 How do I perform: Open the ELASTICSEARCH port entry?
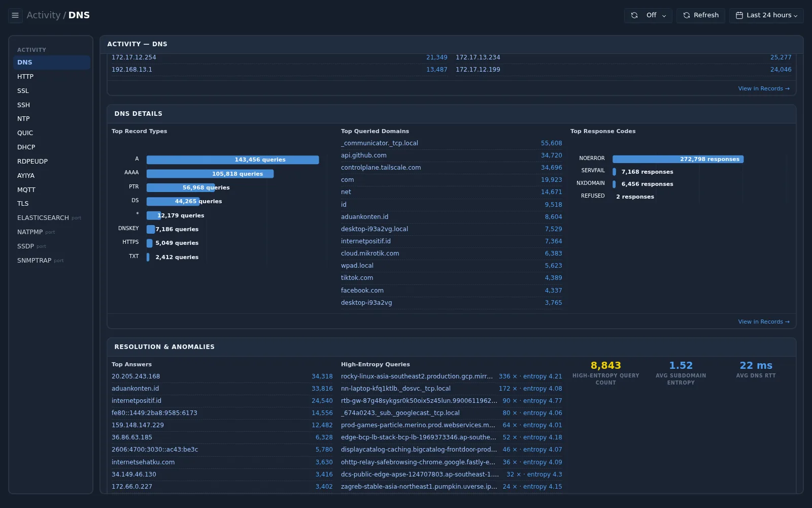pos(52,218)
